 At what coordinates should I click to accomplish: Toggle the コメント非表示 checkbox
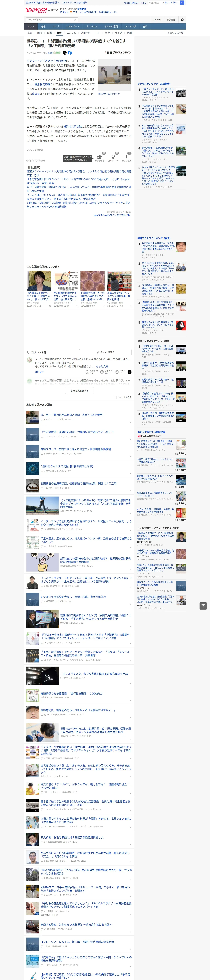(115, 397)
